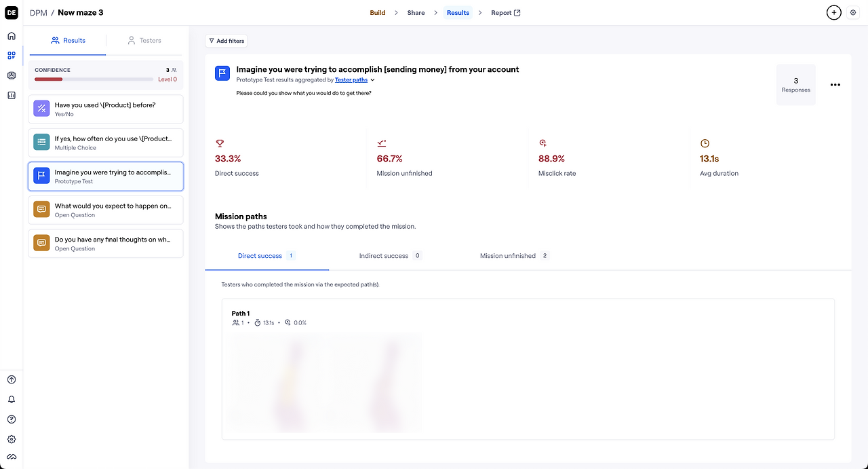The width and height of the screenshot is (868, 469).
Task: Click the Path 1 heading
Action: (x=241, y=314)
